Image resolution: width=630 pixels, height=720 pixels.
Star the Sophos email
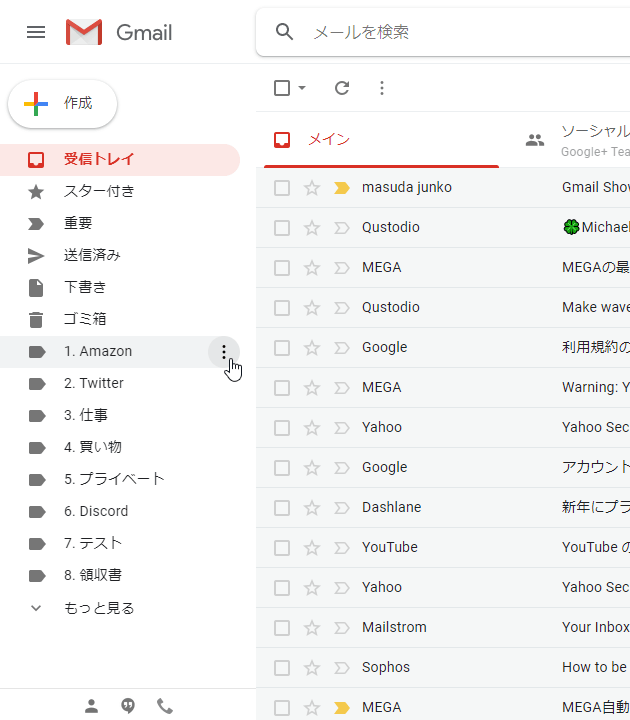pyautogui.click(x=312, y=668)
